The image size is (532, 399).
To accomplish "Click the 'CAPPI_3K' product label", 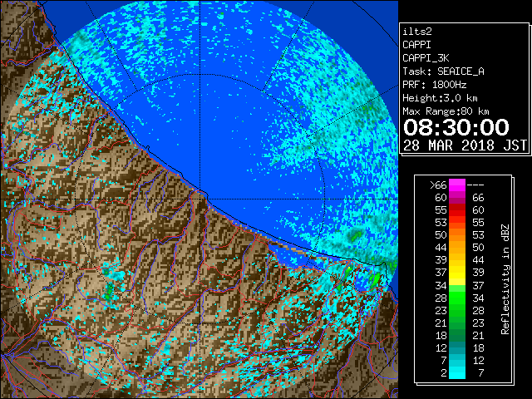I will point(426,58).
